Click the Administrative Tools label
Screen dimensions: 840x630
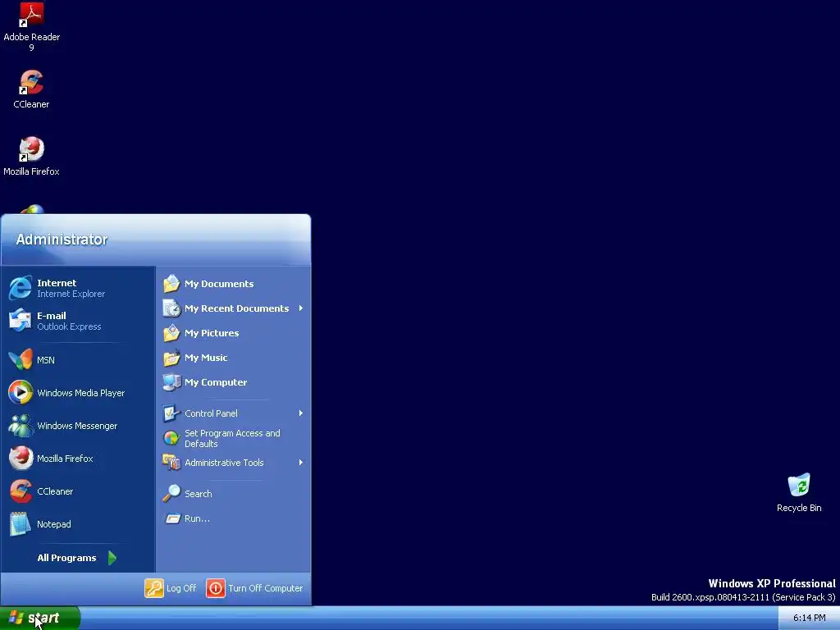click(x=224, y=463)
